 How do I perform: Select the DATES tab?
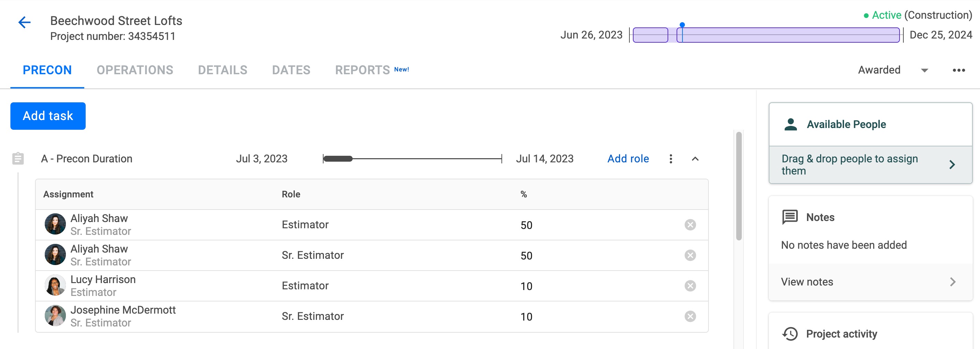(291, 70)
